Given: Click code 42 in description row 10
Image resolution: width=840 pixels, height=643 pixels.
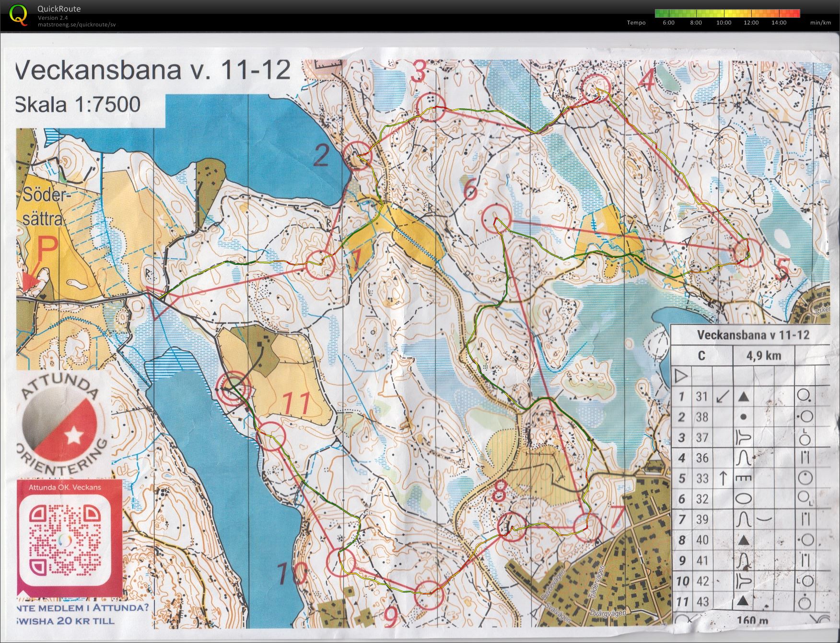Looking at the screenshot, I should click(x=702, y=581).
